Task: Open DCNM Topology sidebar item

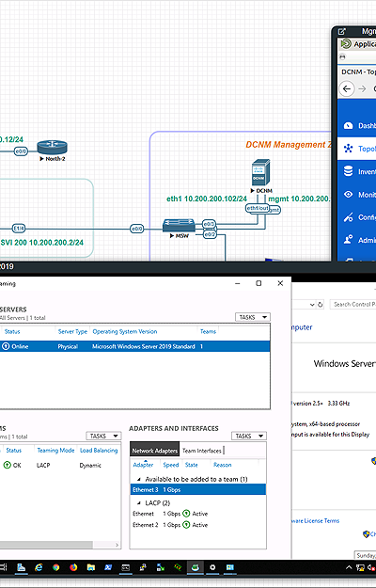Action: click(356, 149)
